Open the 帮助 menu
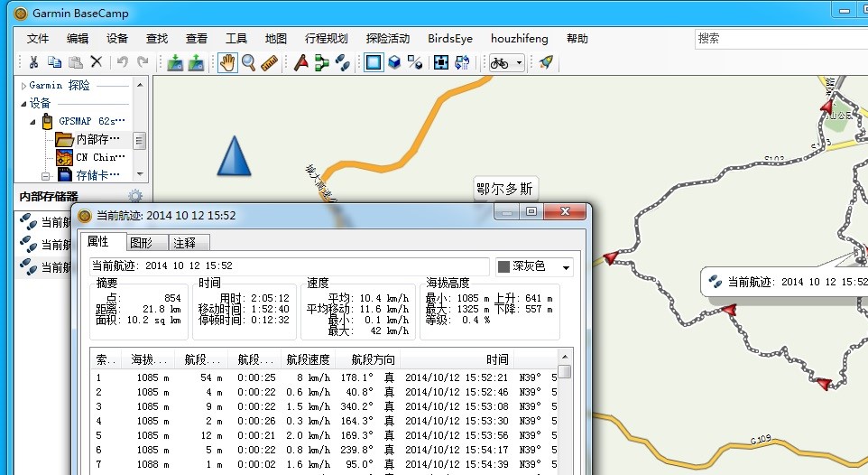Viewport: 868px width, 475px height. tap(577, 38)
